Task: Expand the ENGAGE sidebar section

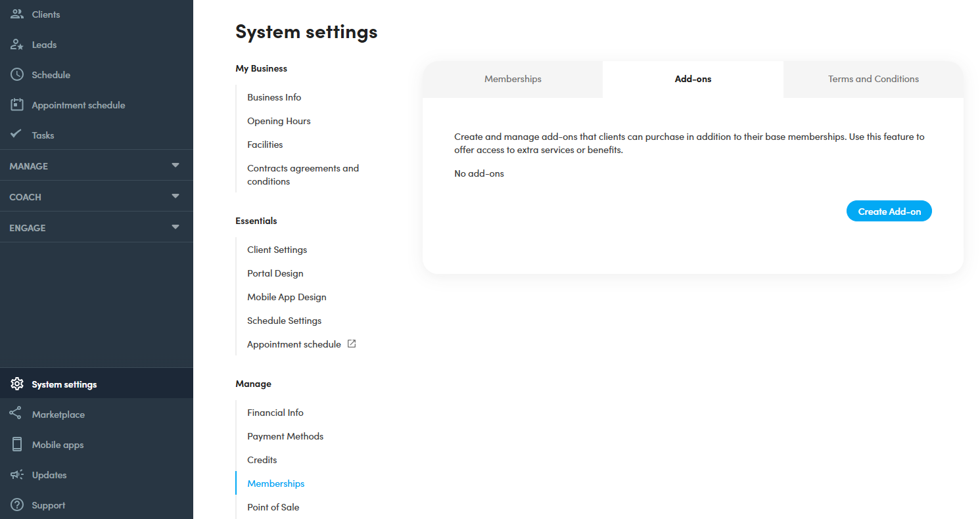Action: (x=97, y=227)
